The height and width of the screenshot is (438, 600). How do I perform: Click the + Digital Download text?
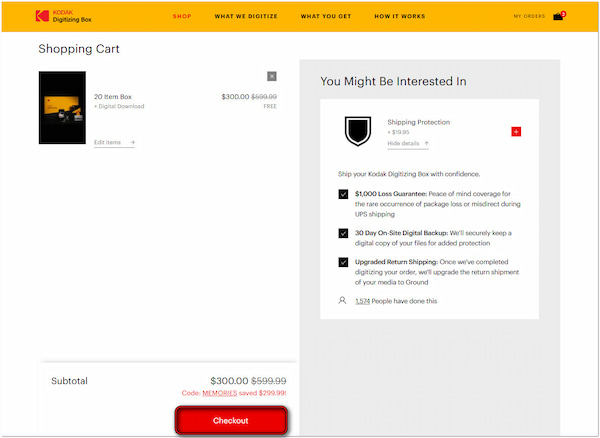(x=119, y=106)
